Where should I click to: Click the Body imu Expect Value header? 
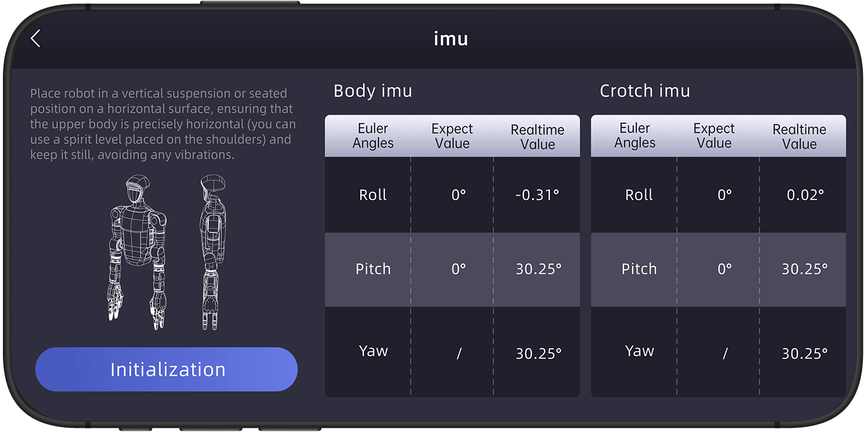tap(453, 136)
